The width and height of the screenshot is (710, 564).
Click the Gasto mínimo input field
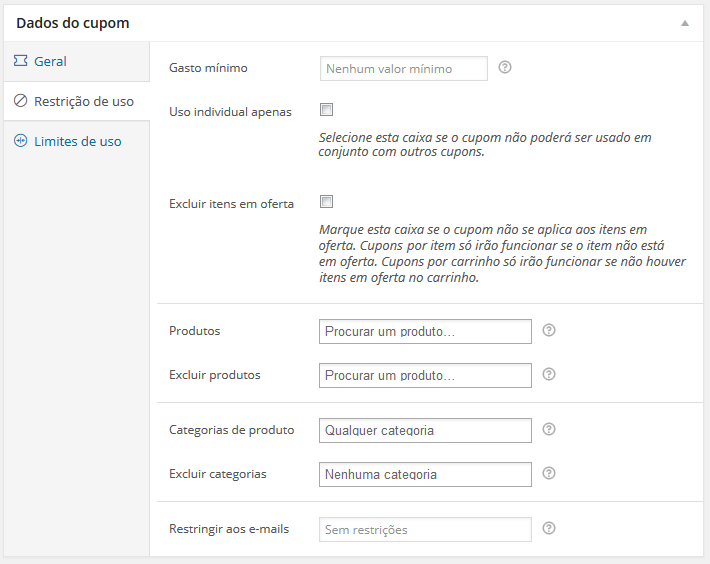click(x=403, y=68)
